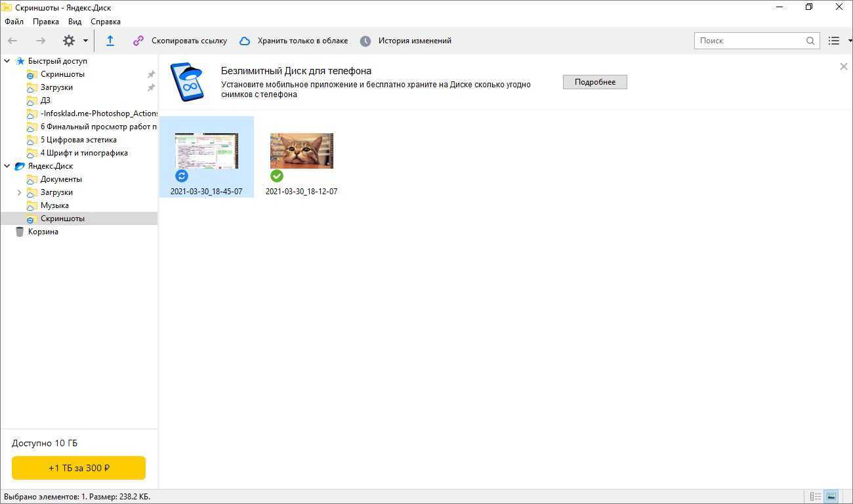Screen dimensions: 853x504
Task: Click the copy link chain icon
Action: point(138,41)
